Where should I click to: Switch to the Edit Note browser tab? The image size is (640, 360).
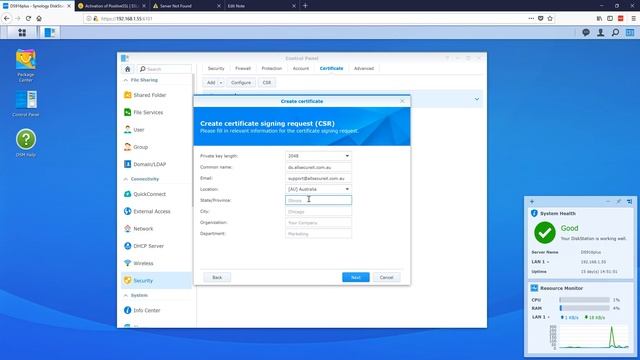(x=261, y=6)
